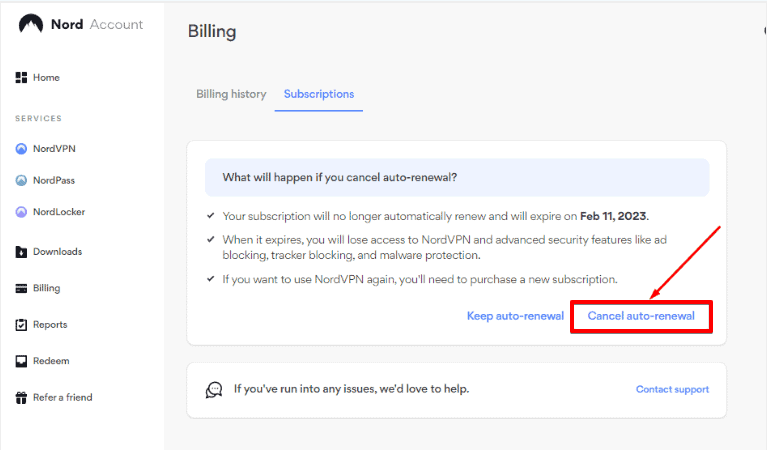
Task: Select the Subscriptions tab
Action: [319, 94]
